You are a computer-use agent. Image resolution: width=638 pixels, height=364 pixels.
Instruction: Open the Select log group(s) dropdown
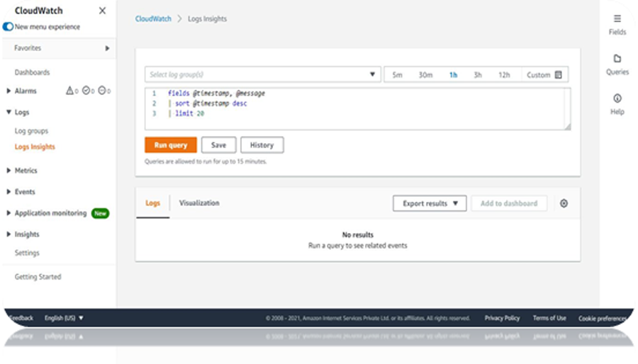click(x=263, y=74)
